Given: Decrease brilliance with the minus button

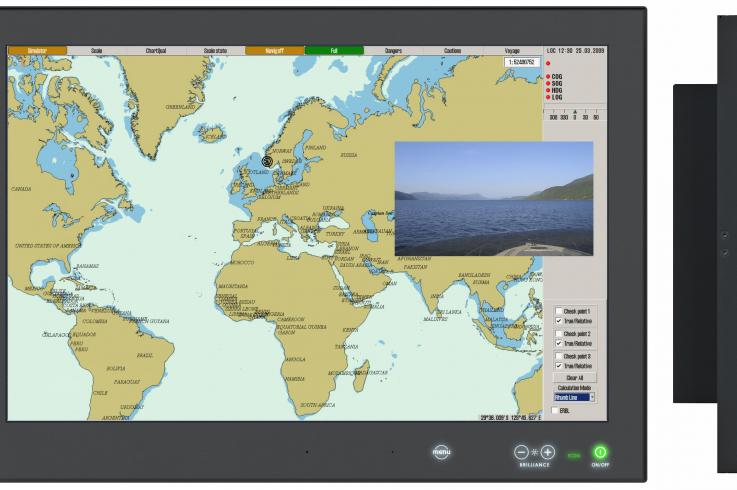Looking at the screenshot, I should point(521,452).
